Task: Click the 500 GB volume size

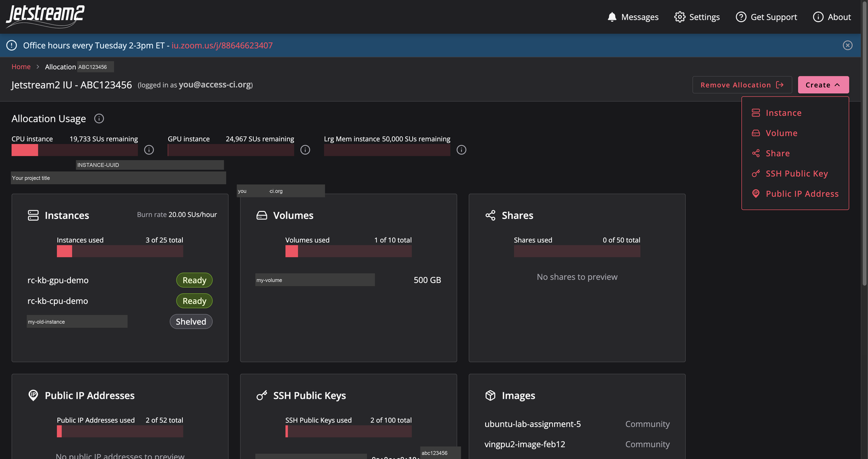Action: (x=427, y=280)
